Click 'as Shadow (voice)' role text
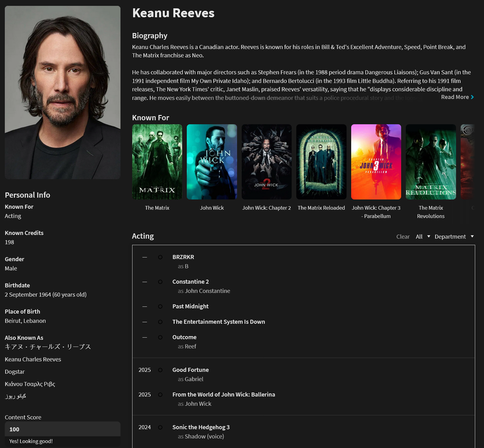484x448 pixels. tap(201, 437)
